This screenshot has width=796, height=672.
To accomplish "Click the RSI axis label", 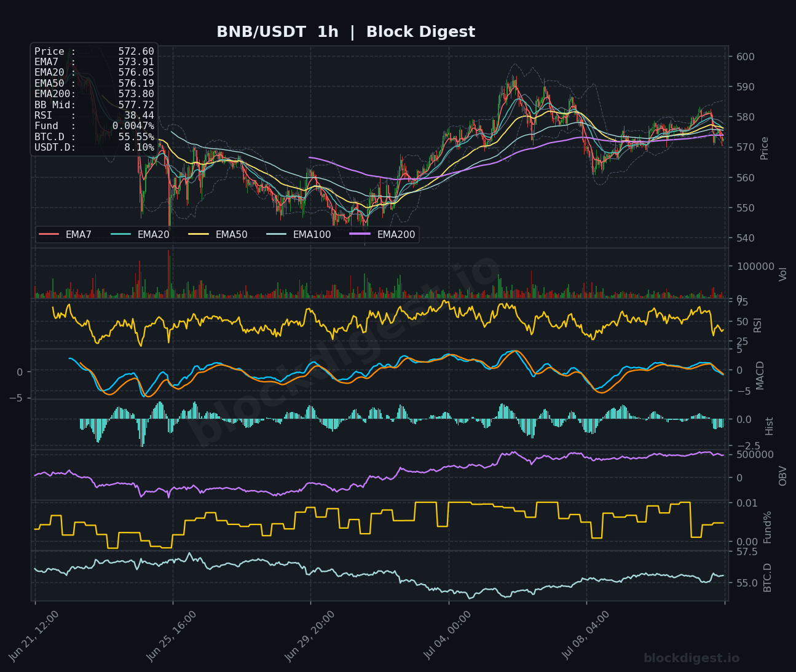I will pos(757,325).
